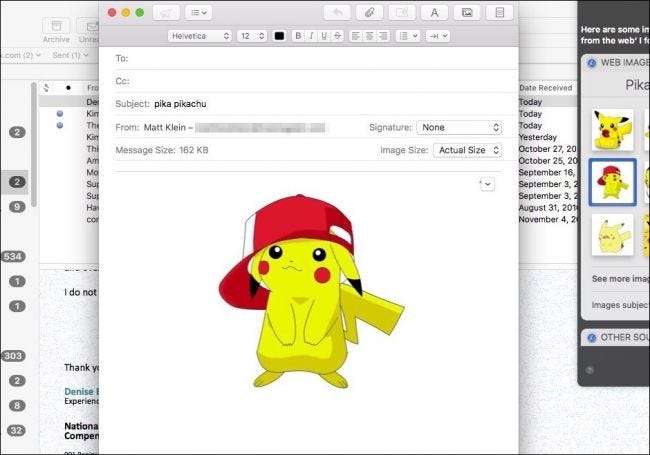
Task: Click the 9 count badge in sidebar
Action: (17, 207)
